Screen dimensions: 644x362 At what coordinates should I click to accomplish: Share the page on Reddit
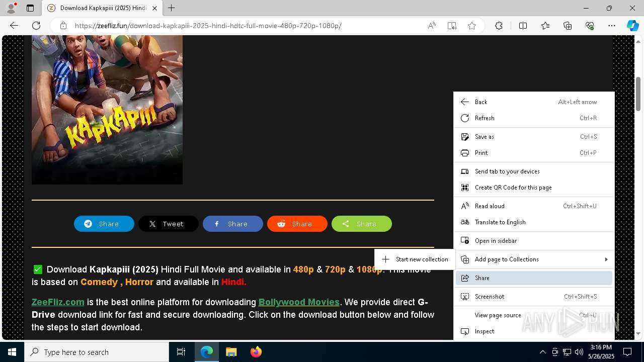297,224
